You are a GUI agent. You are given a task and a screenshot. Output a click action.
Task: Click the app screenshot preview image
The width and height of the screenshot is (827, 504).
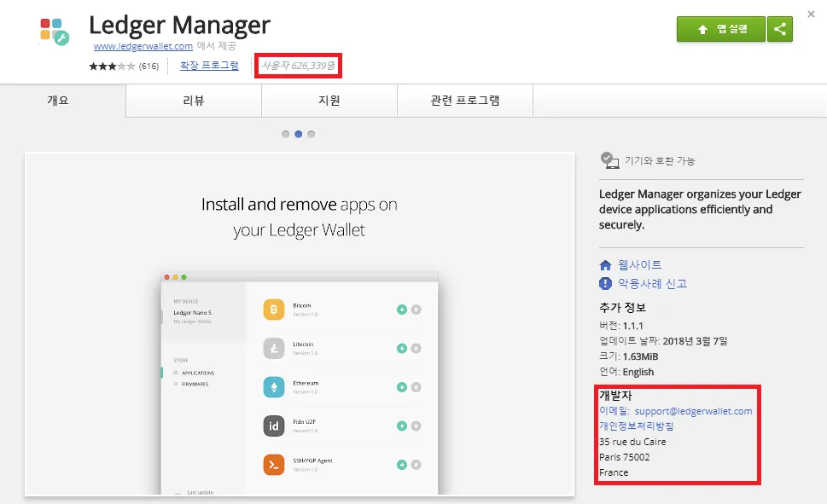point(299,324)
